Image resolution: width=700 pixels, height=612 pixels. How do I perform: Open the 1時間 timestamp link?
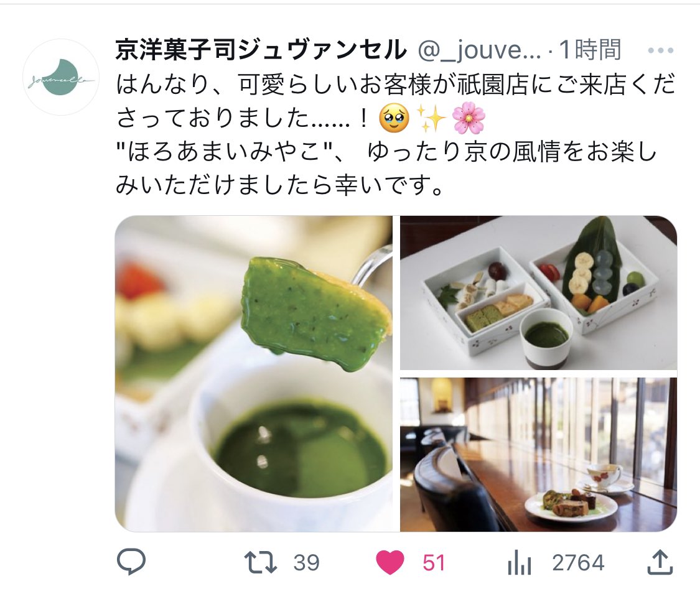tap(590, 50)
